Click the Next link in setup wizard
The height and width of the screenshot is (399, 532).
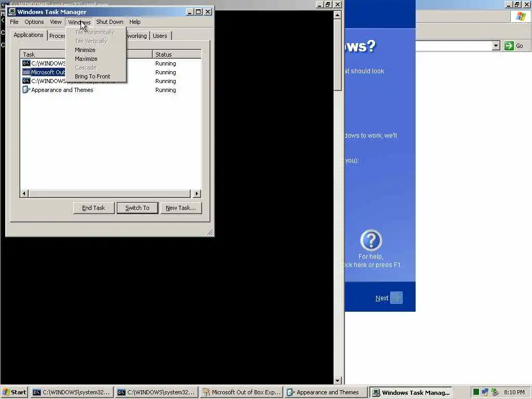[x=382, y=298]
